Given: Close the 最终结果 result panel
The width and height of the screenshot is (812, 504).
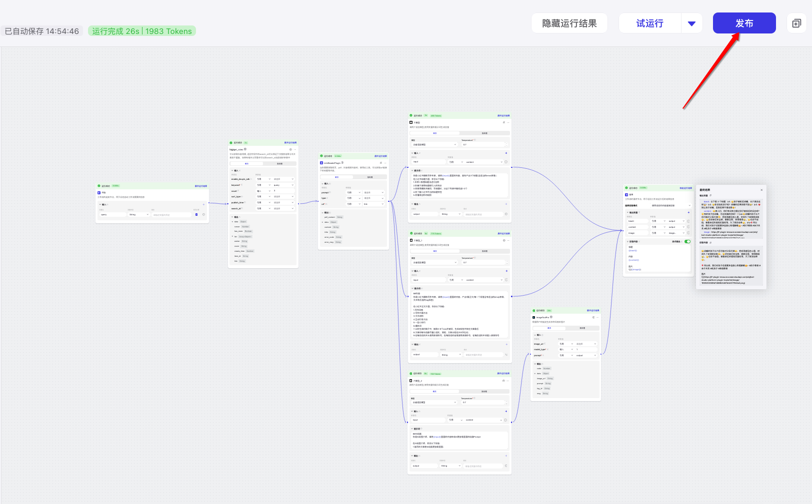Looking at the screenshot, I should click(x=761, y=190).
